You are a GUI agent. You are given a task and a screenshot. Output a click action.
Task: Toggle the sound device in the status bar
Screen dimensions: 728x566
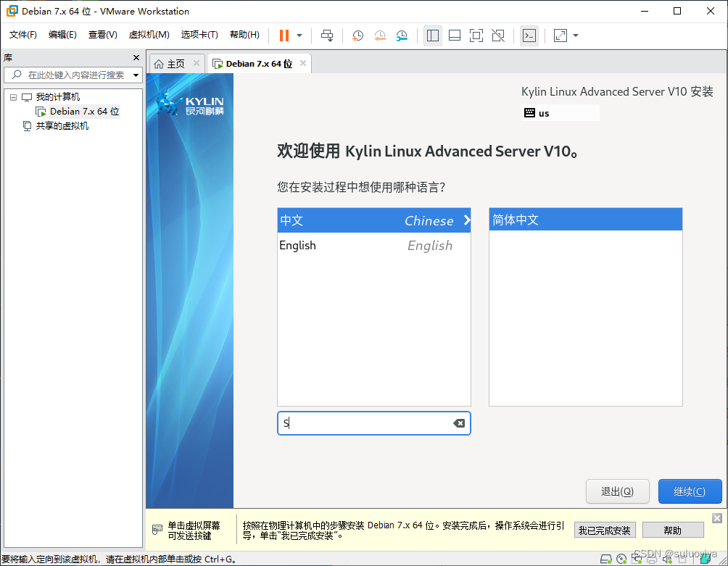coord(667,559)
